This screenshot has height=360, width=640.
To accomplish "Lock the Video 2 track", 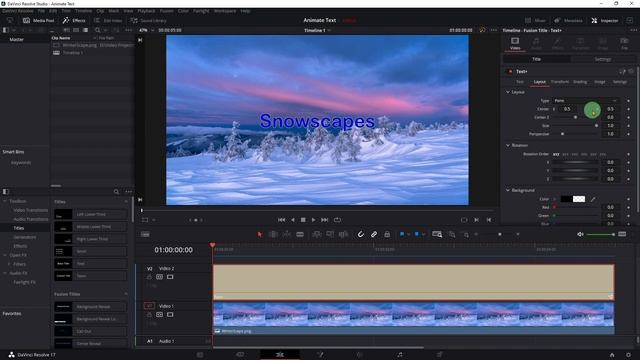I will pyautogui.click(x=149, y=277).
